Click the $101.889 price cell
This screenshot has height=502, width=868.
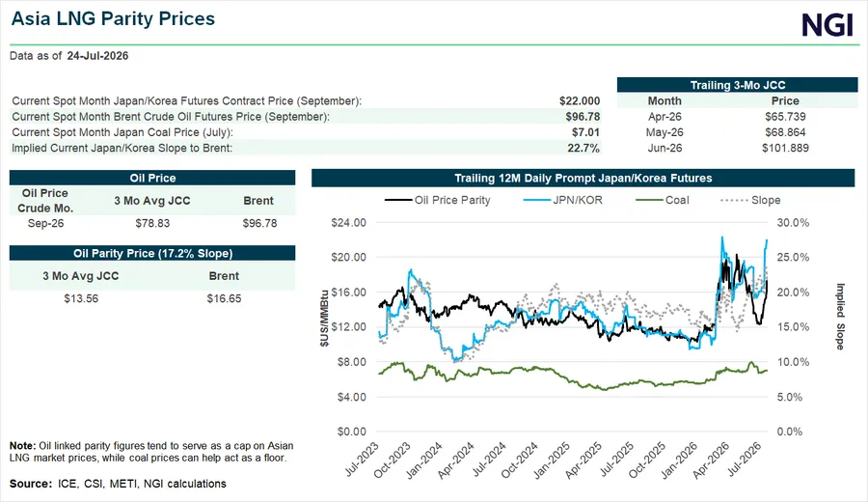pyautogui.click(x=785, y=148)
